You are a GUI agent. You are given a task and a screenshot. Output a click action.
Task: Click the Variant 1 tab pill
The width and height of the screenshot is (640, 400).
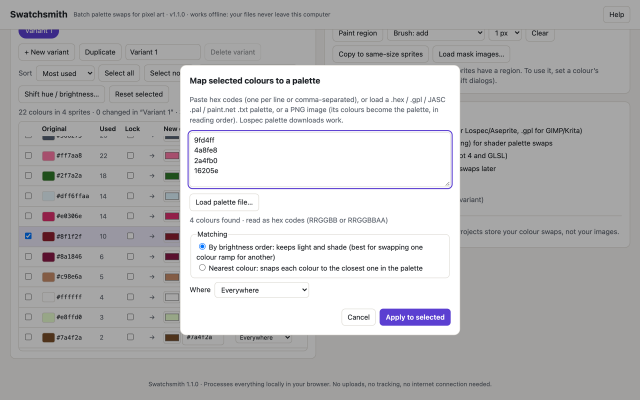tap(39, 32)
